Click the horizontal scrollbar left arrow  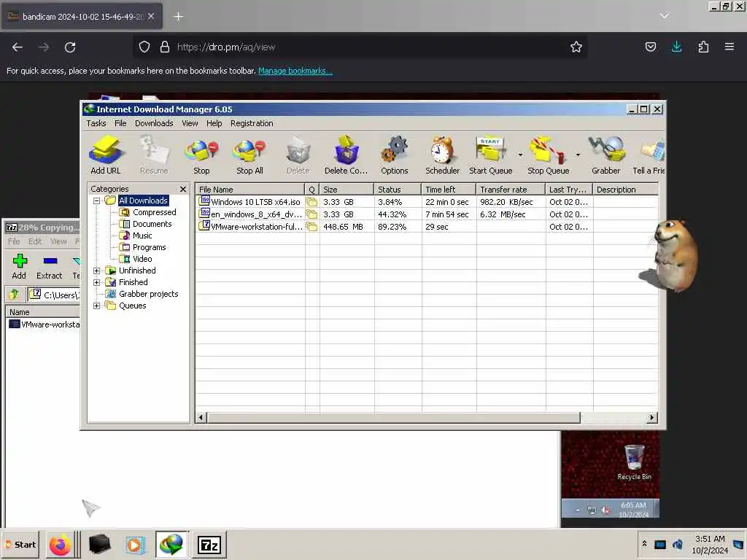pyautogui.click(x=201, y=418)
